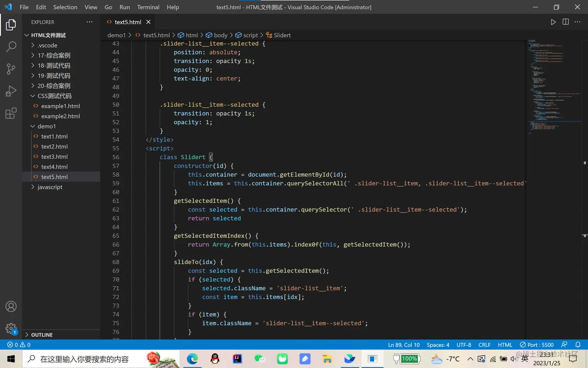
Task: Expand the OUTLINE section
Action: point(61,335)
